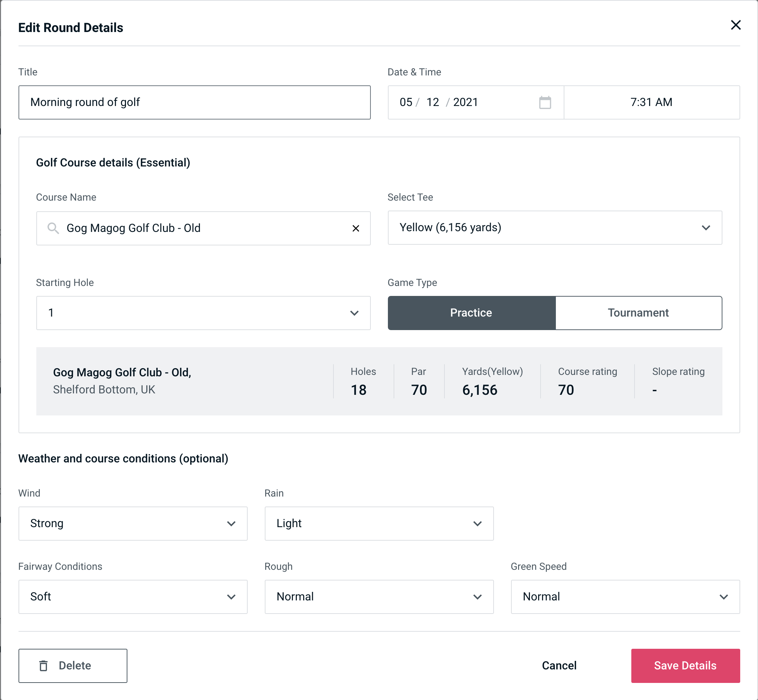This screenshot has height=700, width=758.
Task: Click the delete/trash icon button
Action: [x=43, y=666]
